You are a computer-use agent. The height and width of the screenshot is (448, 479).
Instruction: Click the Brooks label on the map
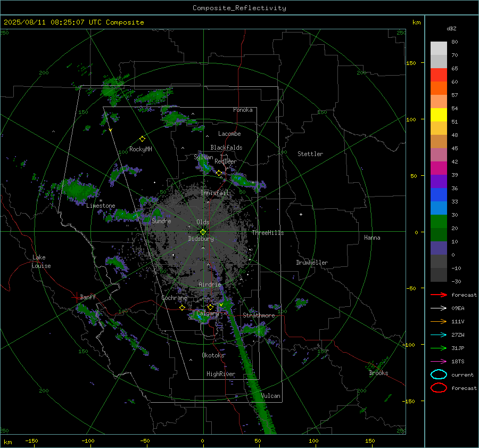[378, 373]
